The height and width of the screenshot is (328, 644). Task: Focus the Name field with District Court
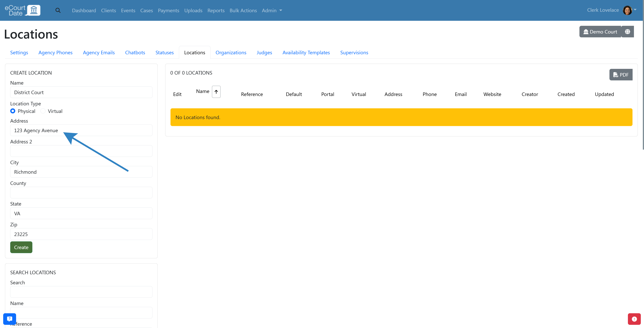(81, 92)
